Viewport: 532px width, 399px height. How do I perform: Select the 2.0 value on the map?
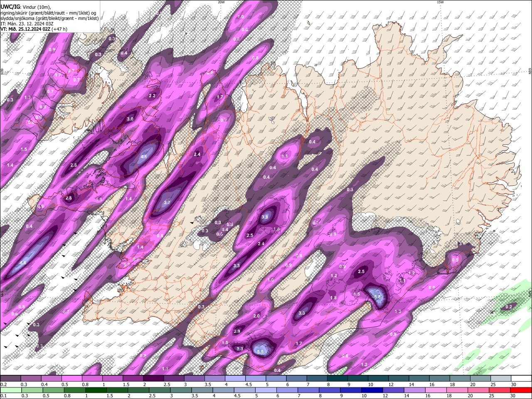point(256,316)
